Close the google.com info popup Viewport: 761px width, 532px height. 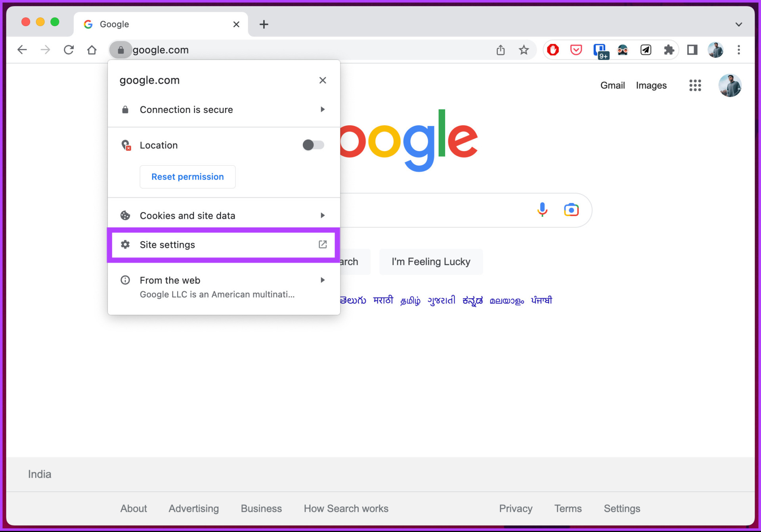[x=323, y=80]
